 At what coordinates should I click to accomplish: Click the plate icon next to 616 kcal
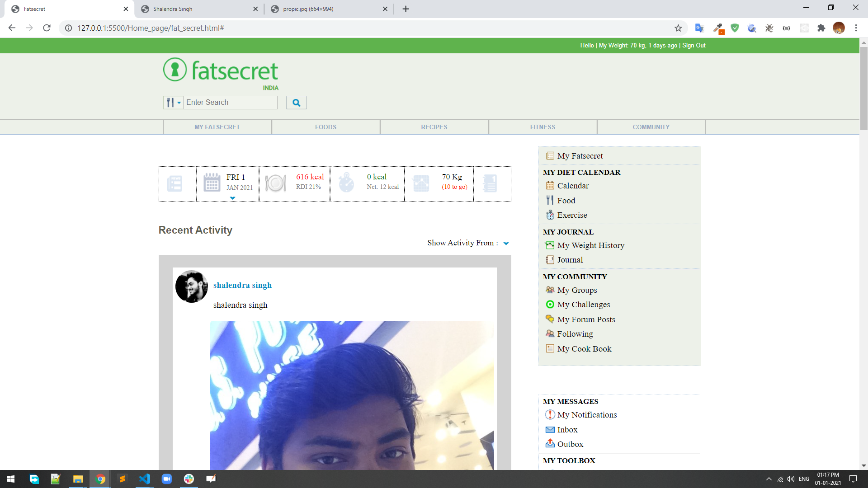coord(275,183)
